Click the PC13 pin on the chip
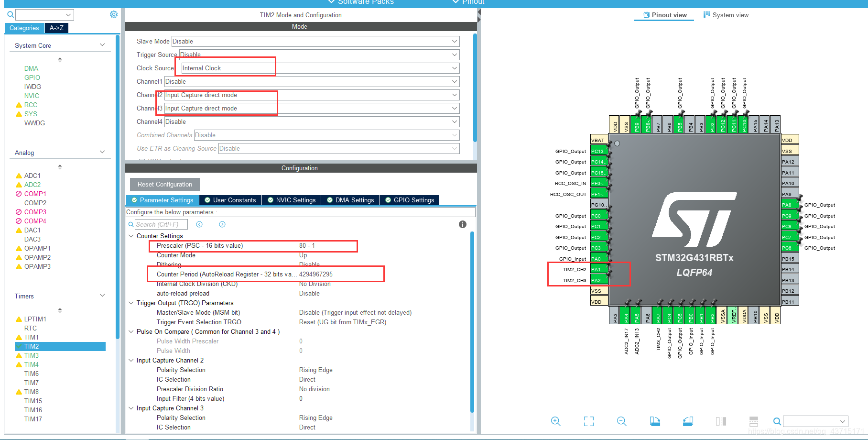Viewport: 868px width, 440px height. [x=599, y=151]
